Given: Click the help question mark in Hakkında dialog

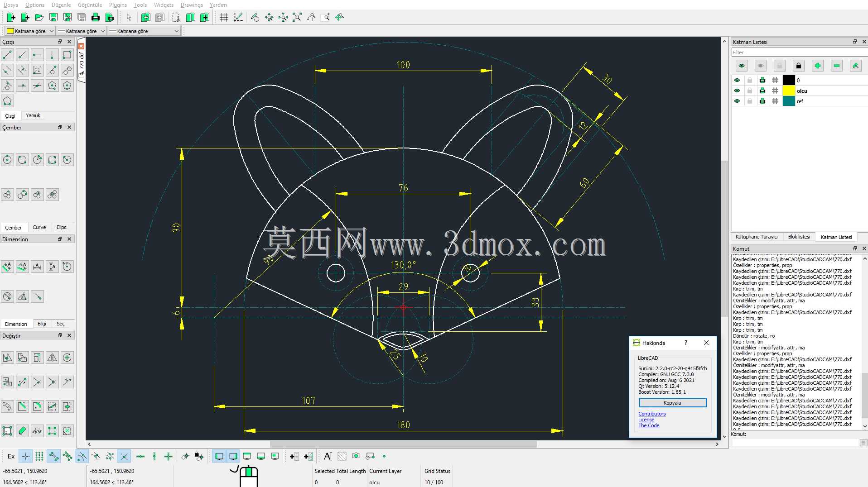Looking at the screenshot, I should click(685, 343).
